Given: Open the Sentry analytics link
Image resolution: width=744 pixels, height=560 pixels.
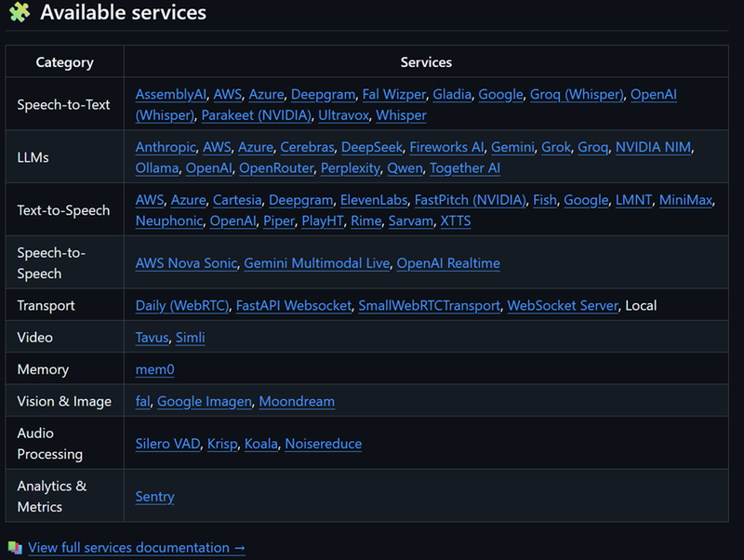Looking at the screenshot, I should pyautogui.click(x=154, y=497).
